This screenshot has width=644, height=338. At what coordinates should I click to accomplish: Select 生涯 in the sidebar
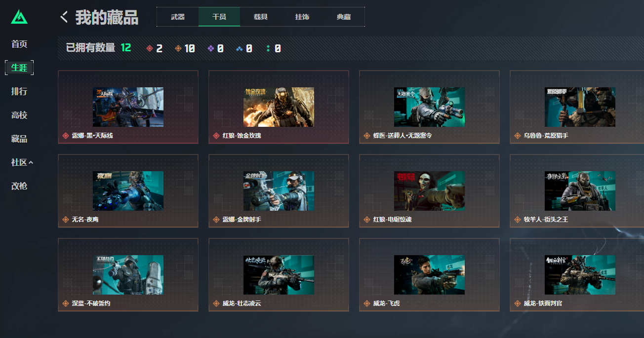[x=19, y=68]
